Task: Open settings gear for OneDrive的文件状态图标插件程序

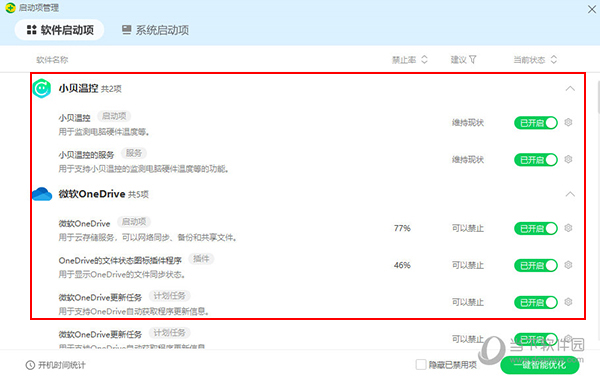Action: [568, 265]
